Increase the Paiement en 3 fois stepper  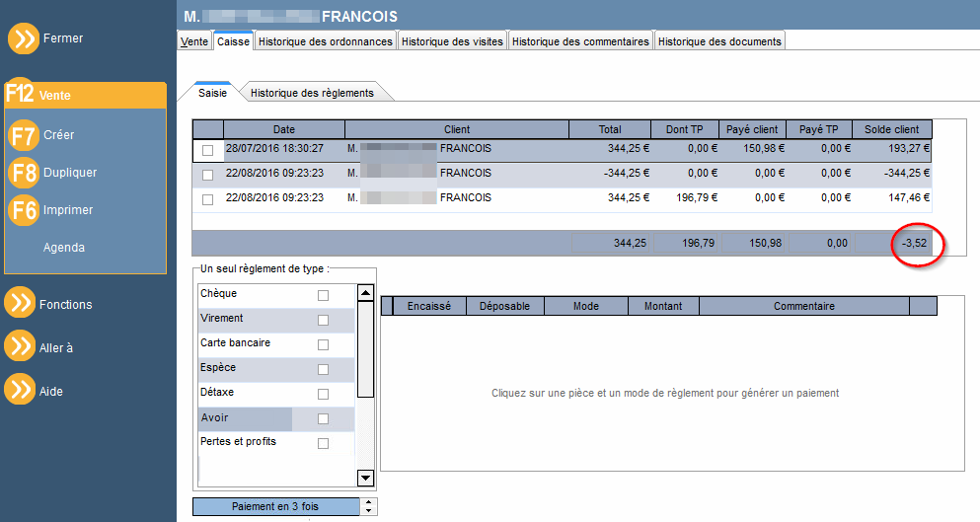click(369, 502)
